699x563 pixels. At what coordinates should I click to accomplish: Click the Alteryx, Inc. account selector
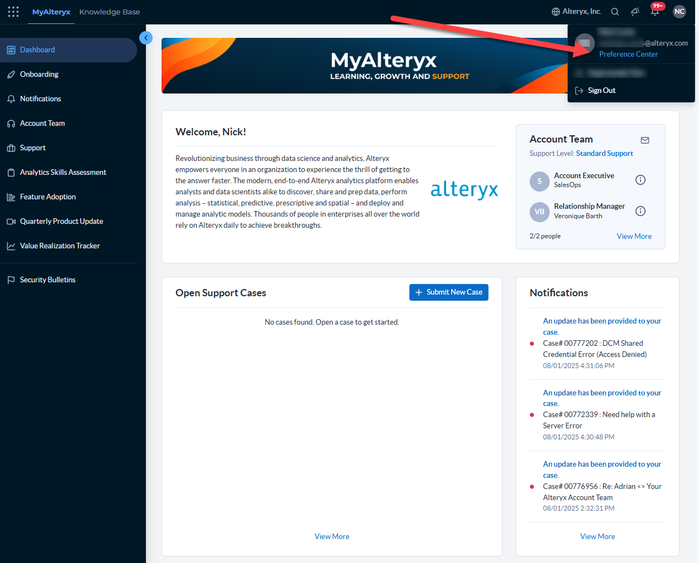coord(576,12)
